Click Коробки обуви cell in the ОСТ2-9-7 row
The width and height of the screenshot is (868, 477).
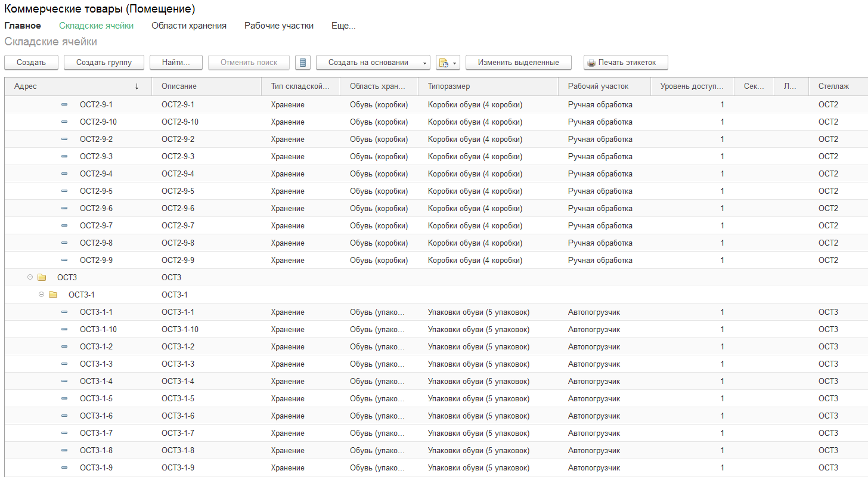(x=475, y=226)
